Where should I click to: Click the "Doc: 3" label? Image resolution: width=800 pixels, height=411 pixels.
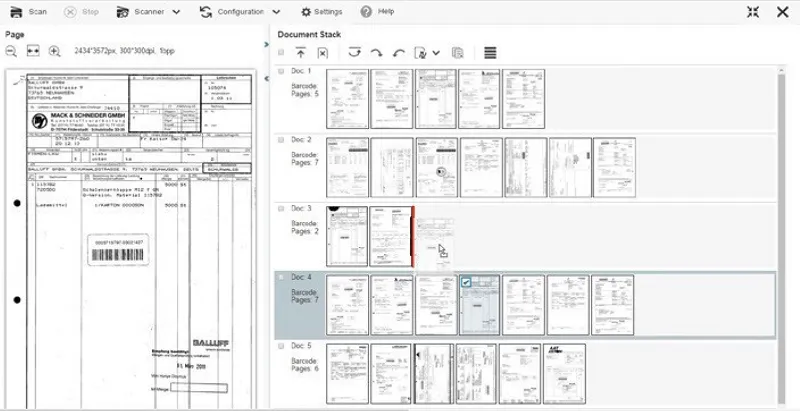point(301,209)
